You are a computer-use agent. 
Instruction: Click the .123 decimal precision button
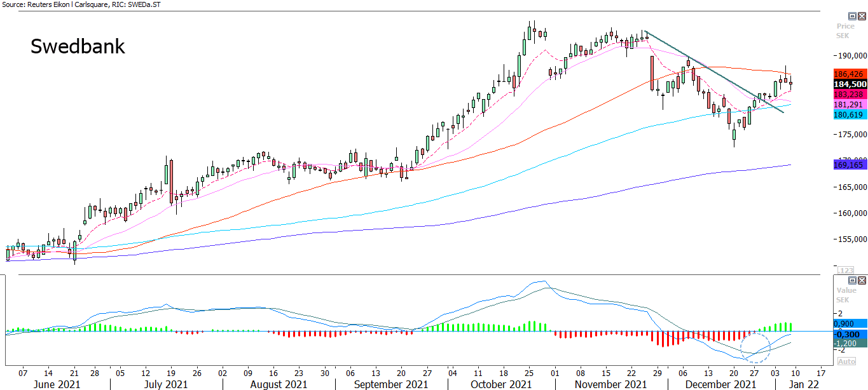pyautogui.click(x=846, y=270)
